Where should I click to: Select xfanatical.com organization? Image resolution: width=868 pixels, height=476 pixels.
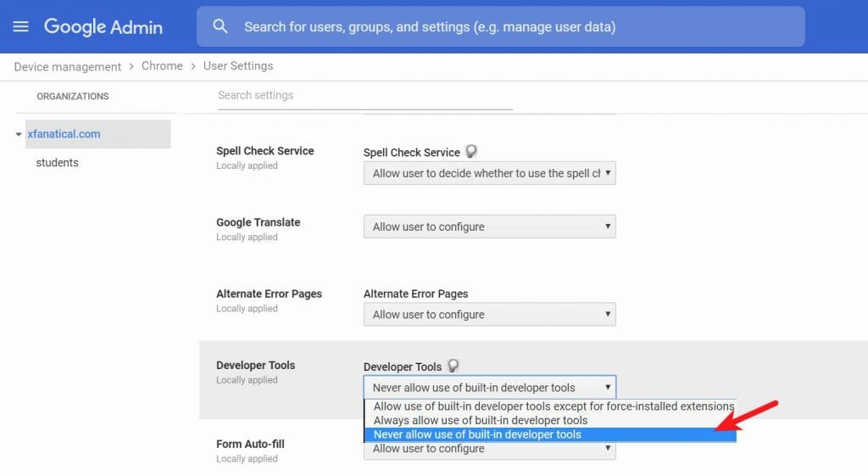click(x=64, y=134)
